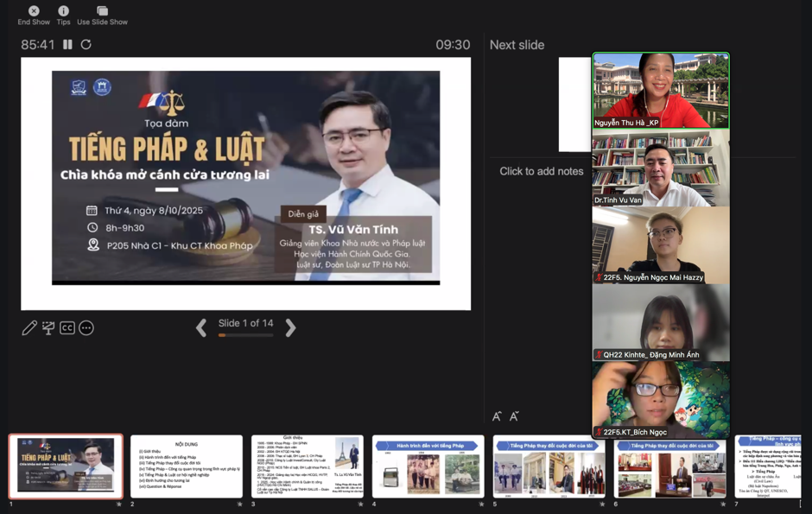Click muted mic icon on Bích Ngọc tile
Viewport: 812px width, 514px height.
pos(599,432)
